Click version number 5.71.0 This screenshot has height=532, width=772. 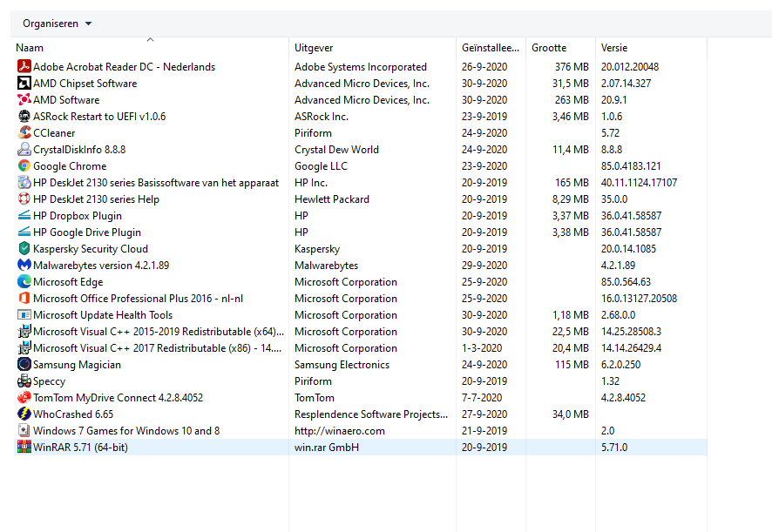[x=614, y=448]
